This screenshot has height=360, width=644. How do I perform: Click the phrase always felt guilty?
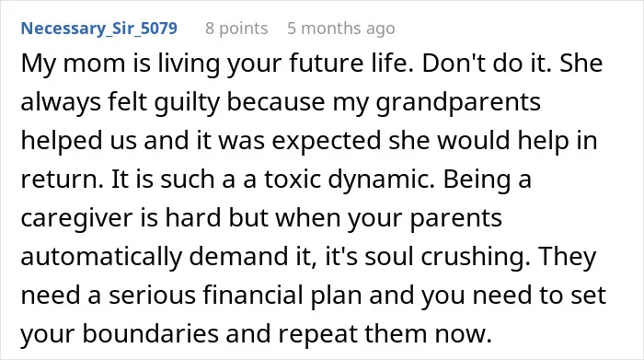[x=120, y=103]
